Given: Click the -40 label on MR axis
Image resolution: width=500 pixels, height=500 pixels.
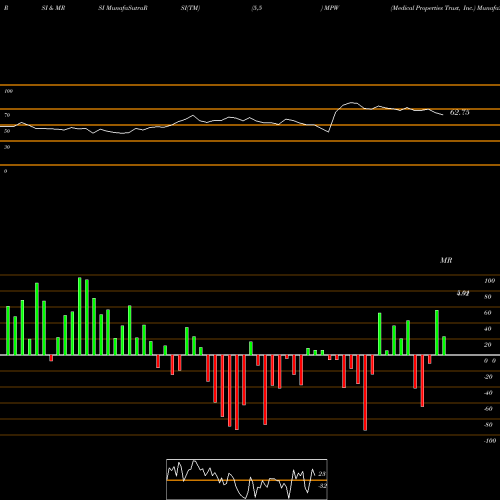Looking at the screenshot, I should [488, 393].
